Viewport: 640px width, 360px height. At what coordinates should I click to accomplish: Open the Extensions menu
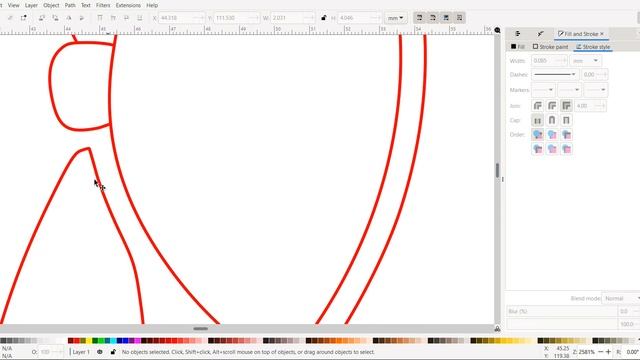click(x=128, y=5)
